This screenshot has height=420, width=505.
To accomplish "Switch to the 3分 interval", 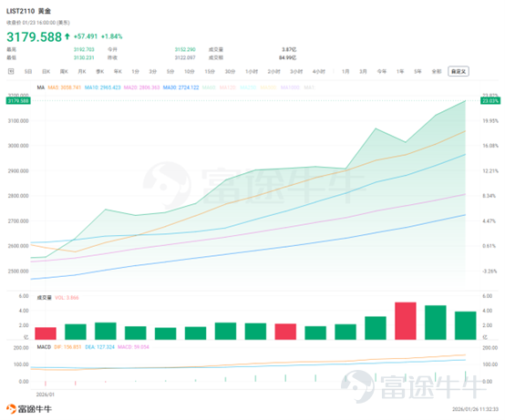I will tap(152, 71).
